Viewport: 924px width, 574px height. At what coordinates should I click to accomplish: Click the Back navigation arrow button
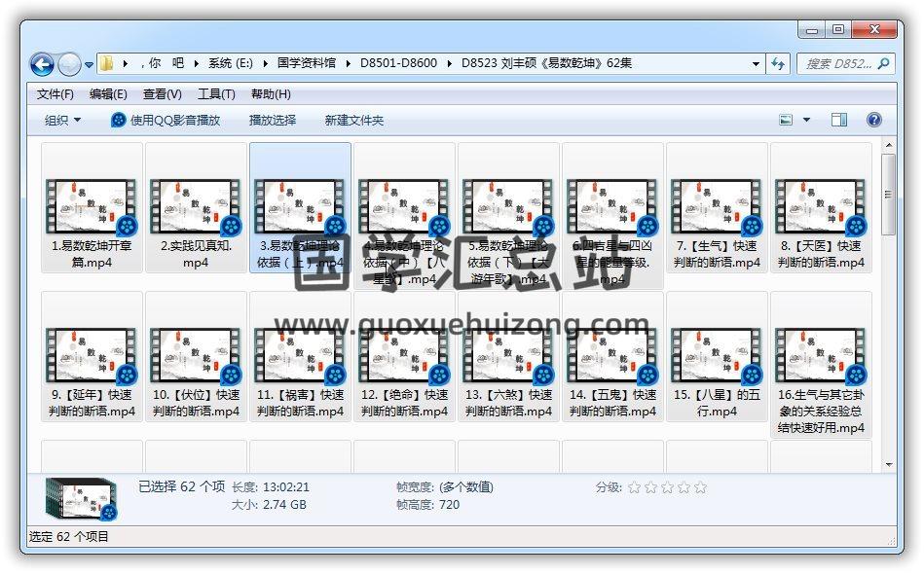pyautogui.click(x=42, y=64)
